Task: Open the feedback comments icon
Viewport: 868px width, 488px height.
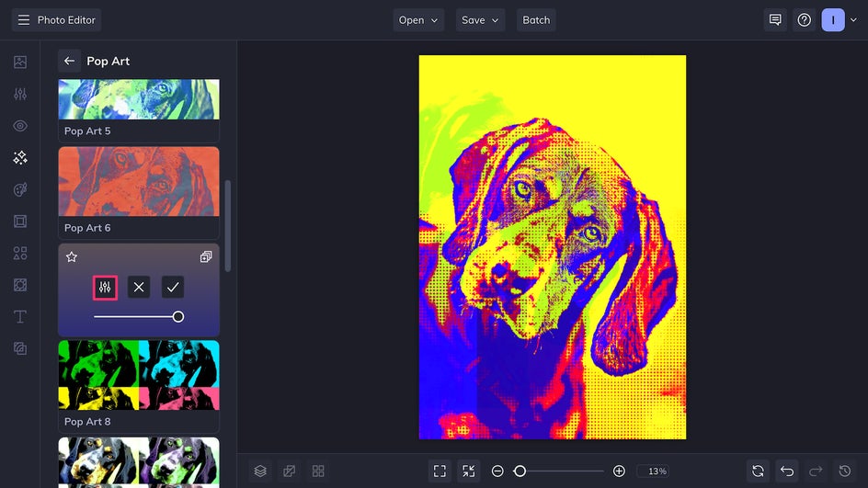Action: pyautogui.click(x=775, y=20)
